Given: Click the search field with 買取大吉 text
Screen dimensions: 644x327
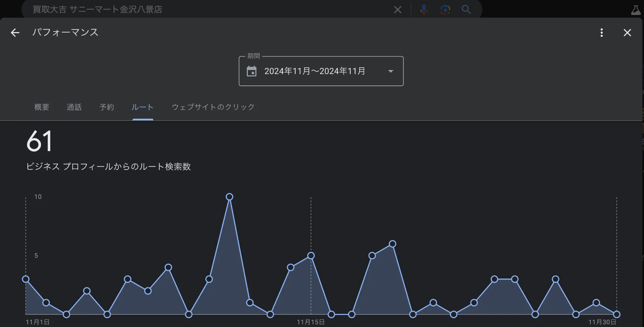Looking at the screenshot, I should (x=201, y=9).
